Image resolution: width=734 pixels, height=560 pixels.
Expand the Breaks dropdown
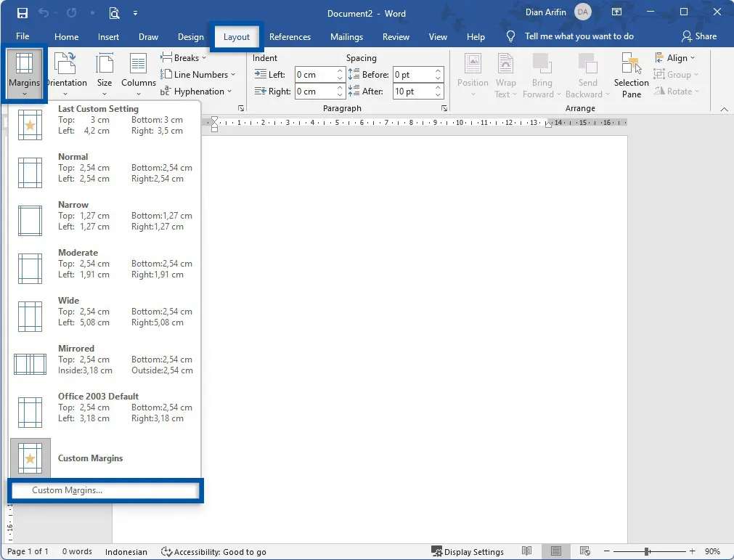point(184,58)
